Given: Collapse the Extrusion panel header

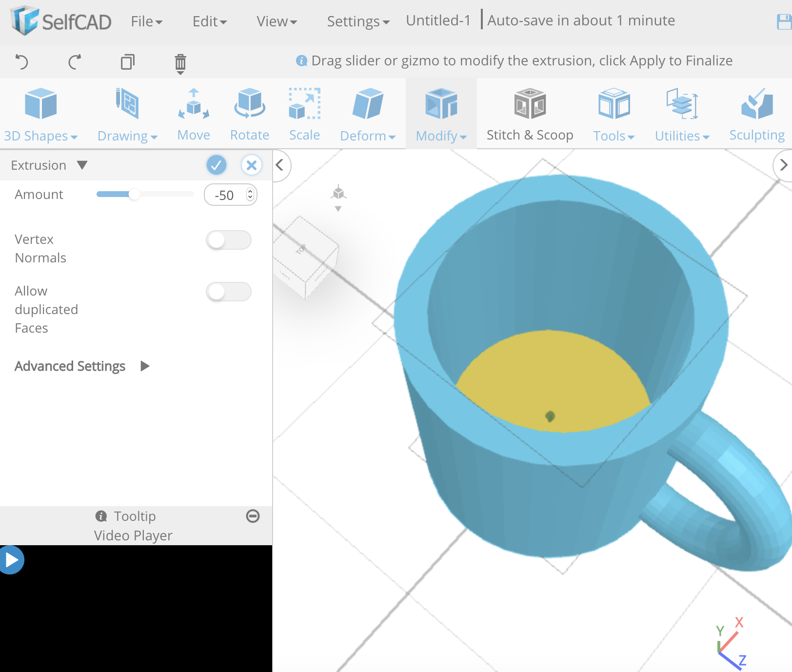Looking at the screenshot, I should click(82, 165).
